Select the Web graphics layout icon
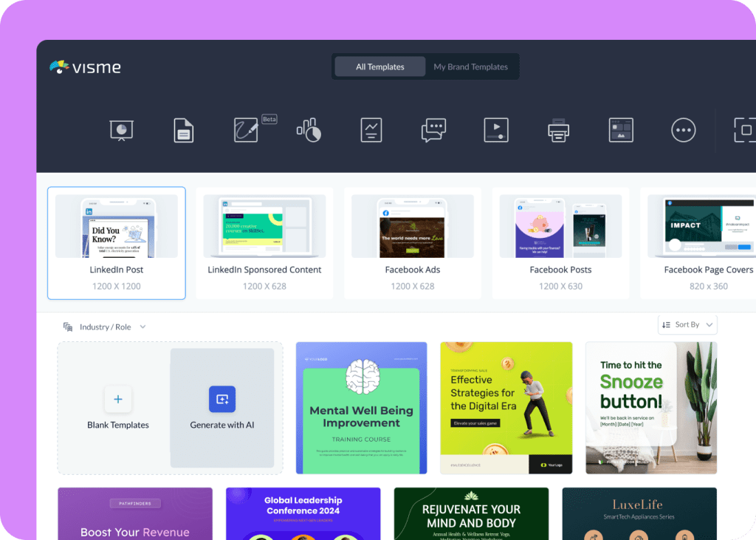Screen dimensions: 756x540 tap(621, 130)
